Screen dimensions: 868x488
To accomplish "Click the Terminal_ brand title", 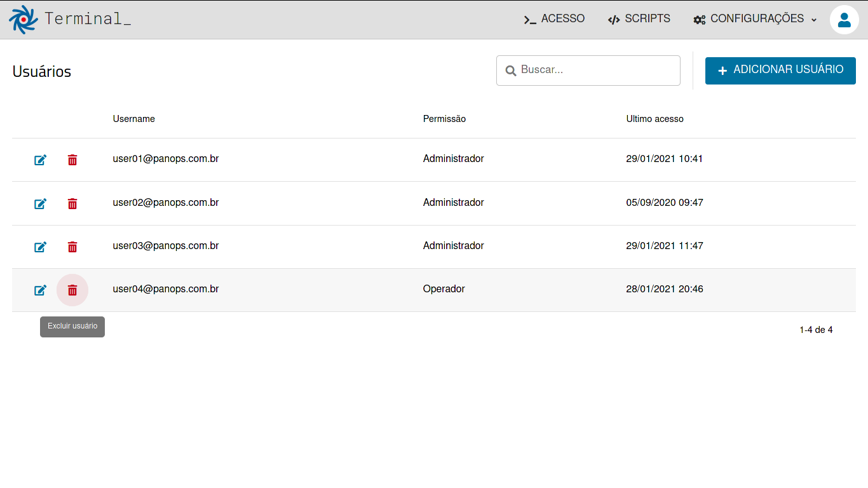I will (88, 19).
